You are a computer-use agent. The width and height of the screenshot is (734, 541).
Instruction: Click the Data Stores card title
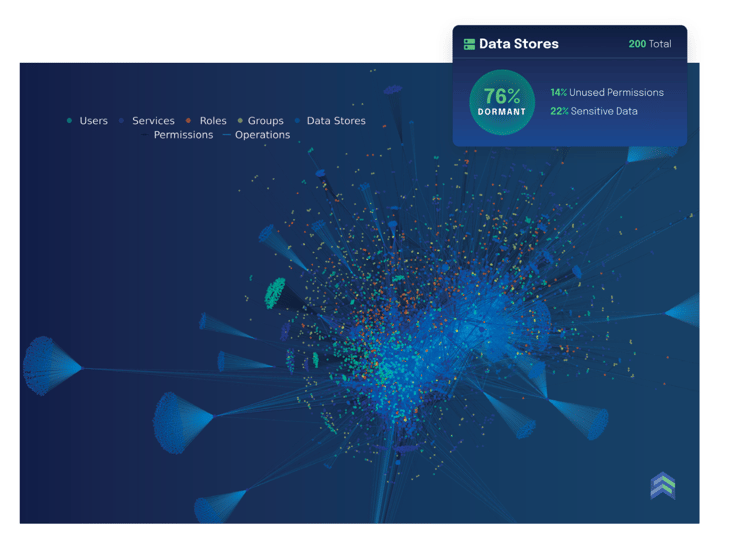(519, 44)
